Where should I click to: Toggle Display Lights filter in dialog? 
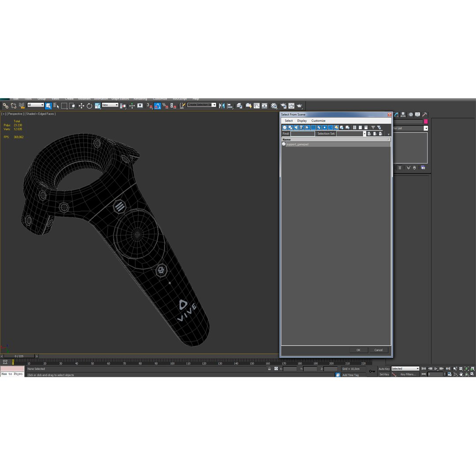pyautogui.click(x=296, y=127)
